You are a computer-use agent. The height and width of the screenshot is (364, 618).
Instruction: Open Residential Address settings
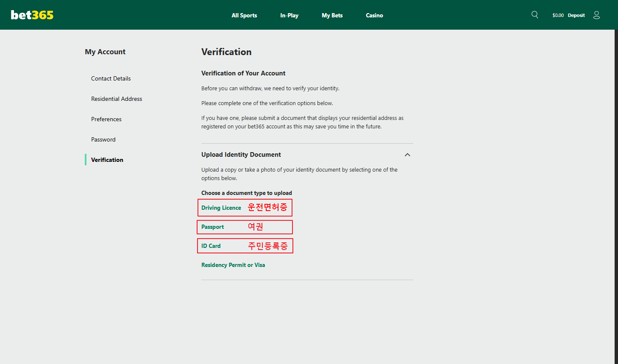(x=117, y=99)
